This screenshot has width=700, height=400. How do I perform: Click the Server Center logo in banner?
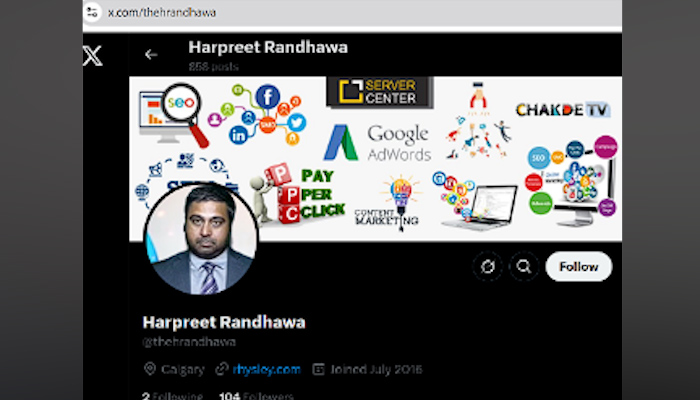379,92
